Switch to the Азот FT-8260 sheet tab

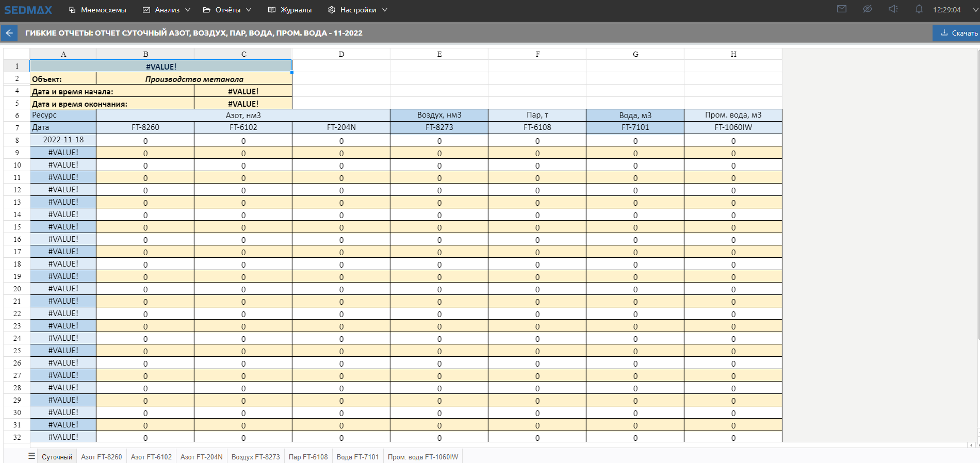(x=102, y=457)
